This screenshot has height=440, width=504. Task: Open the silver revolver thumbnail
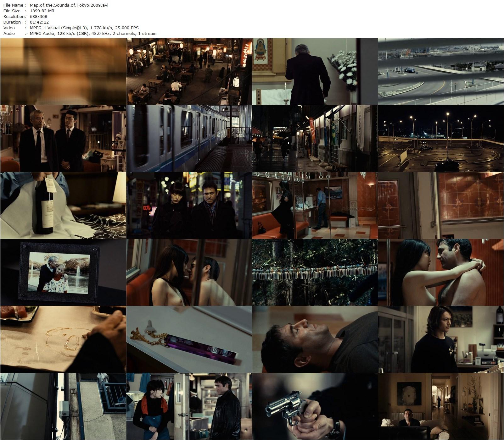click(315, 406)
